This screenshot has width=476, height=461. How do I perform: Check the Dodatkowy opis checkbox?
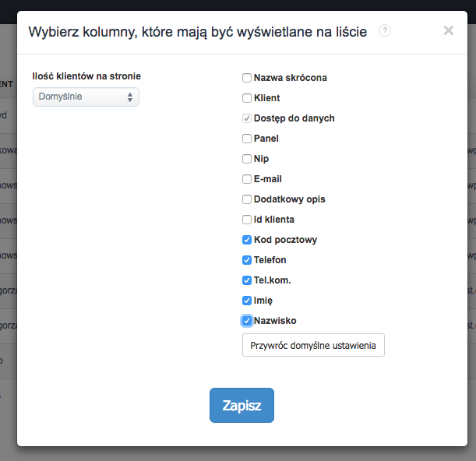[x=247, y=199]
